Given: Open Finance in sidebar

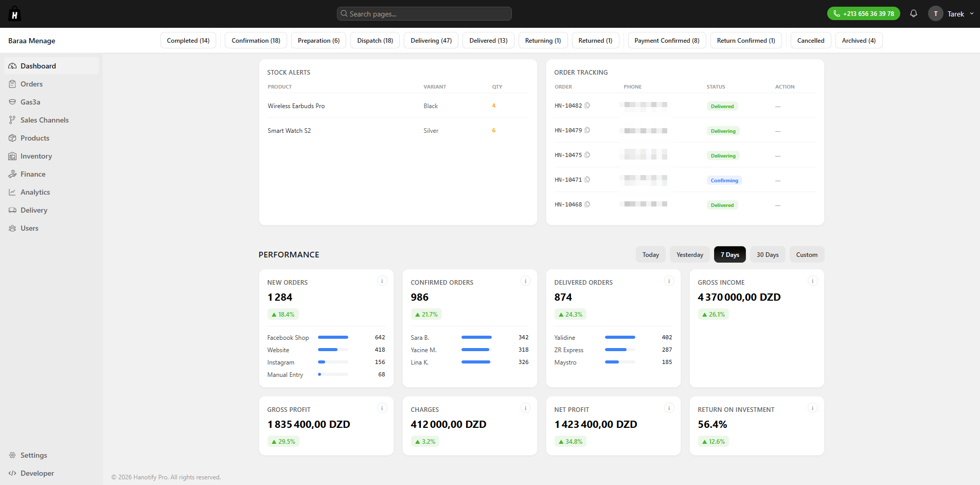Looking at the screenshot, I should point(51,174).
